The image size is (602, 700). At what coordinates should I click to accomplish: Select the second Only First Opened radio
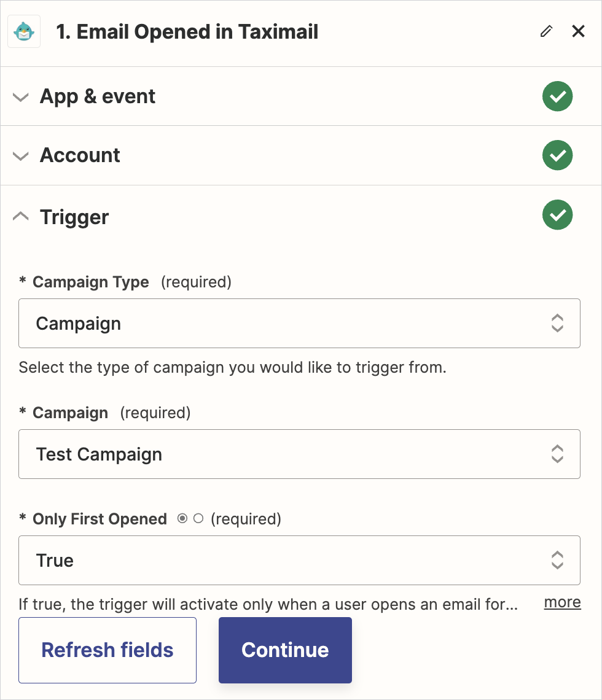point(198,519)
